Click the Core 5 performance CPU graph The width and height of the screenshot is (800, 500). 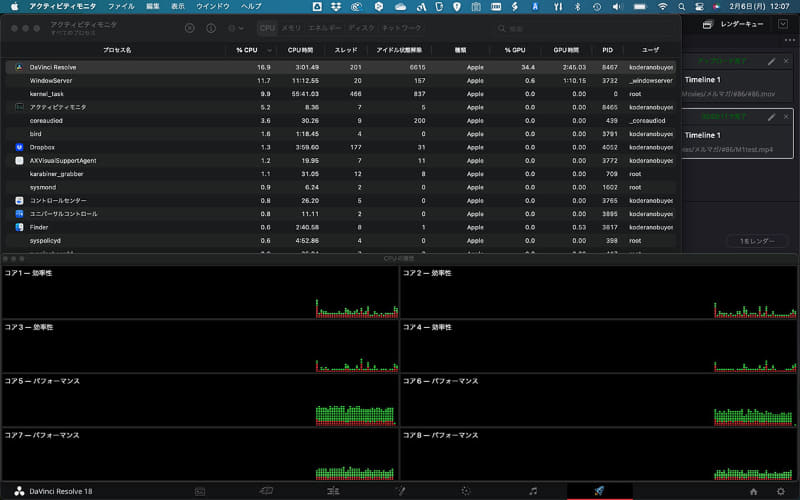200,401
